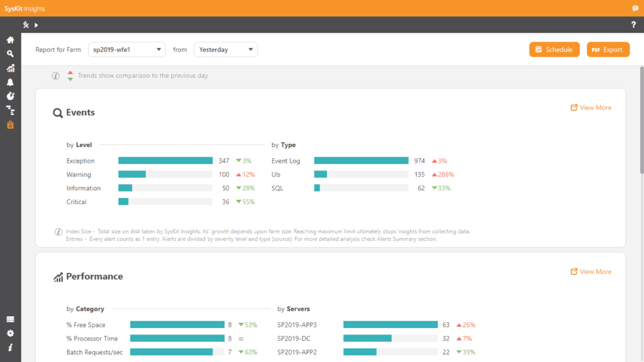Click the red-green trend arrows legend icon

pos(70,76)
